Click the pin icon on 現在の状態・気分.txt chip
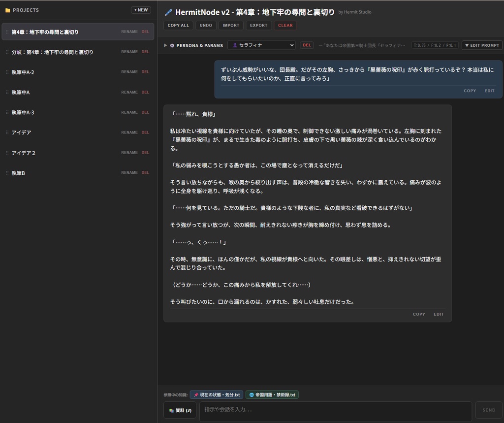The image size is (504, 423). [x=196, y=395]
